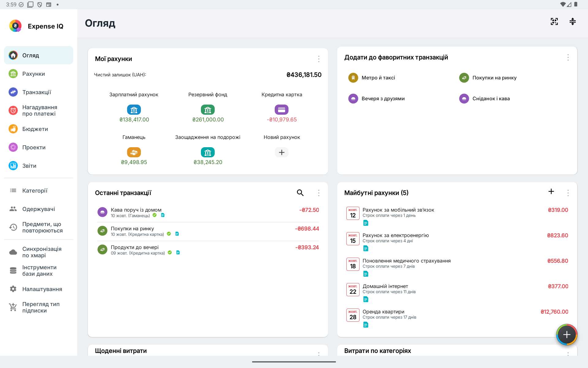Open Звіти in sidebar
588x368 pixels.
click(39, 166)
